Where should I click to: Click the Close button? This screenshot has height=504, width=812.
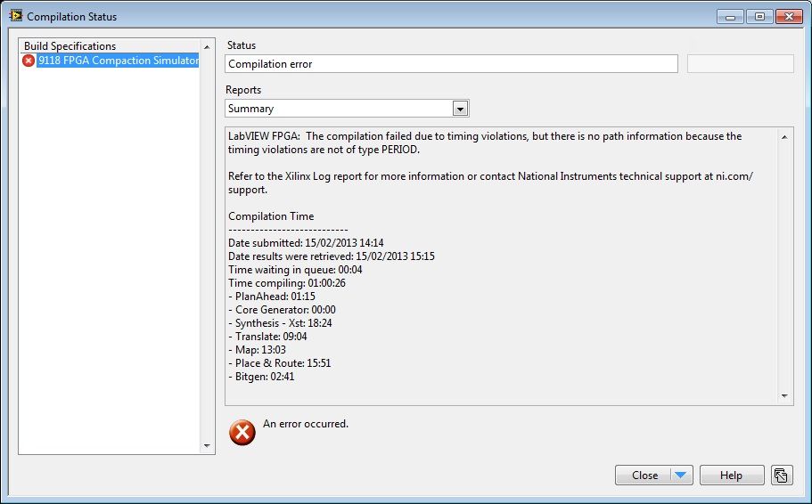click(644, 475)
